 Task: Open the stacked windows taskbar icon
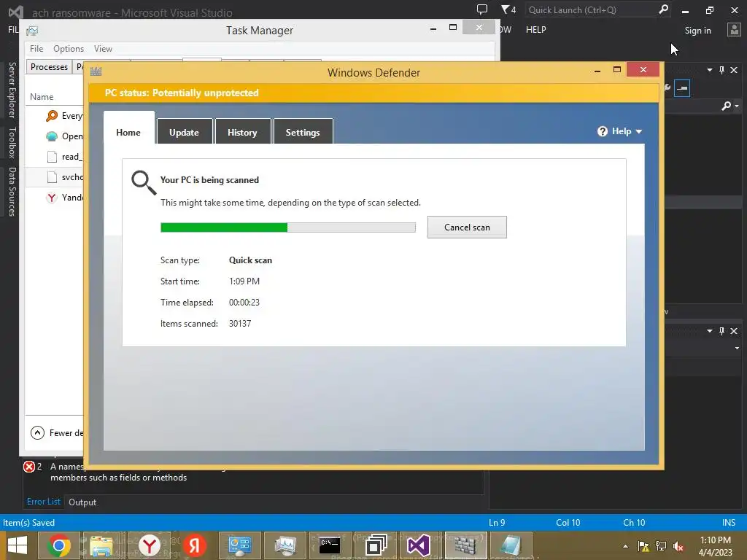point(376,545)
